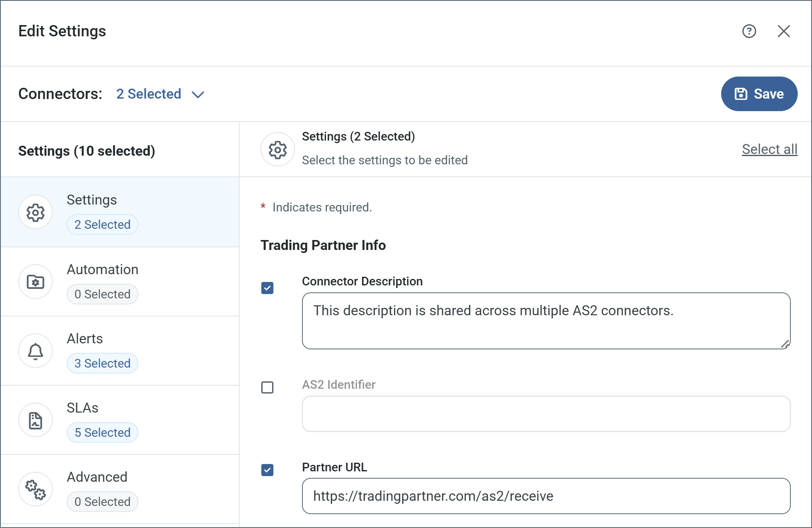Close the Edit Settings dialog

(x=783, y=31)
